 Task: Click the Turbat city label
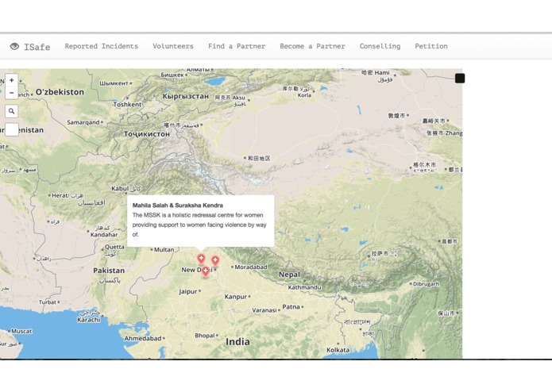[48, 302]
